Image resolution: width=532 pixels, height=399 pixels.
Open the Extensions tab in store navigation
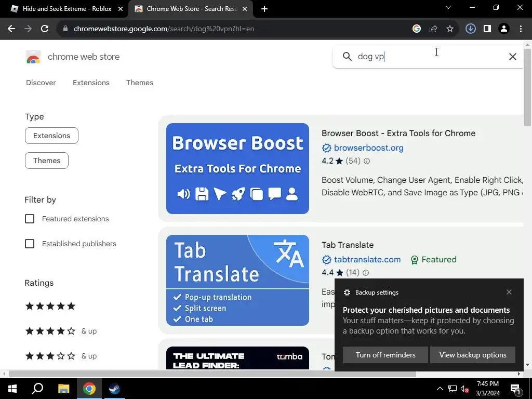click(91, 83)
